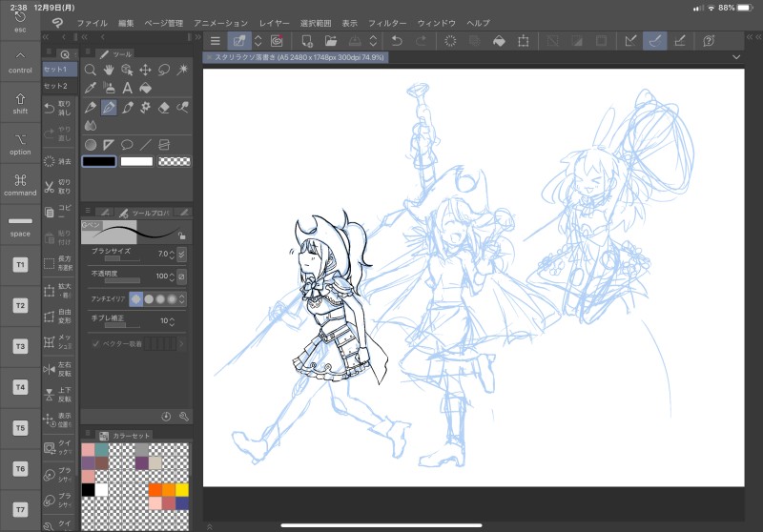Image resolution: width=763 pixels, height=532 pixels.
Task: Select the Magnifier zoom tool
Action: tap(90, 70)
